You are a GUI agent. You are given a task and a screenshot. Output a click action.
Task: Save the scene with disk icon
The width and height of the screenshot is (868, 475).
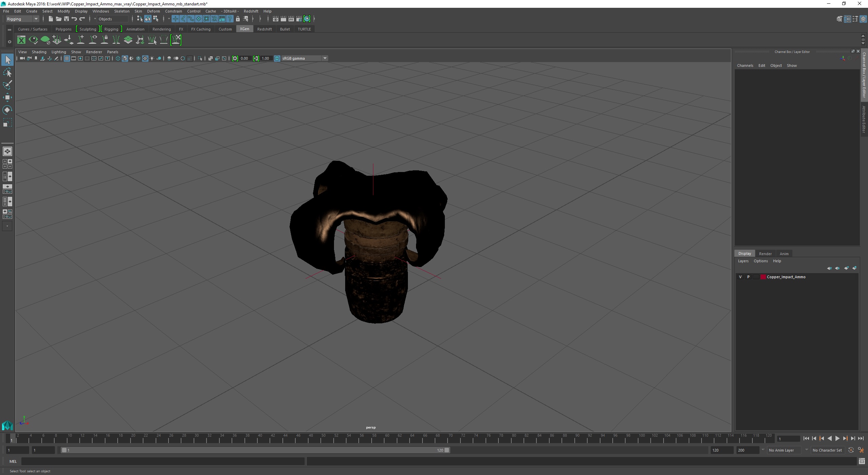(x=66, y=19)
